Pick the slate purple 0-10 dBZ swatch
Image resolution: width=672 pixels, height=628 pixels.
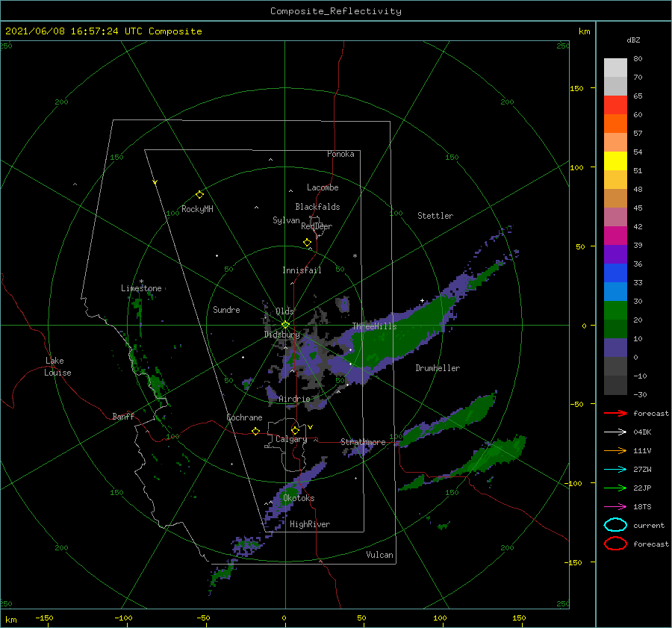click(615, 348)
